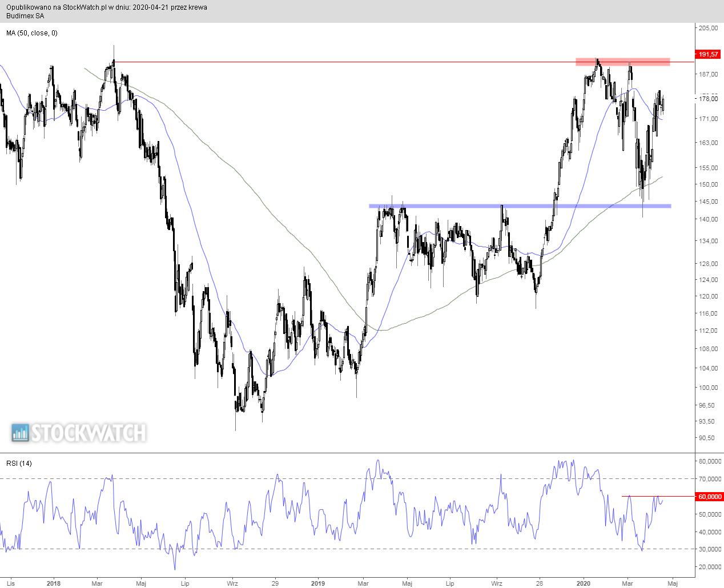
Task: Click the 70,0000 RSI axis label
Action: click(x=710, y=478)
